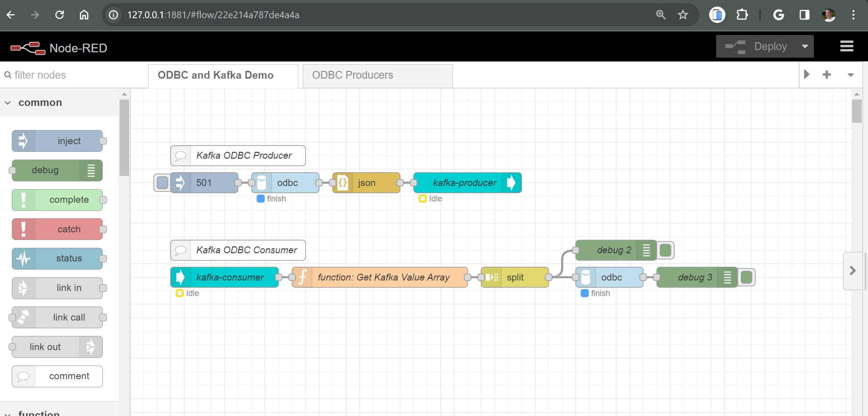
Task: Toggle the debug 3 node output button
Action: (x=746, y=277)
